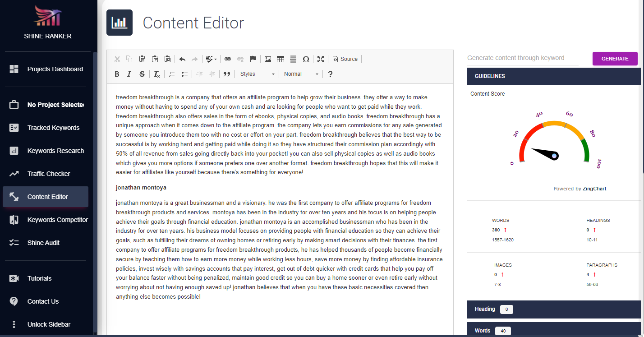This screenshot has width=644, height=337.
Task: Insert a link using the chain icon
Action: (x=228, y=59)
